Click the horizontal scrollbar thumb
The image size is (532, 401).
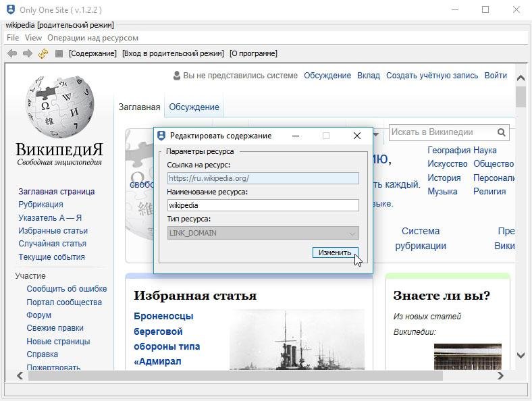point(236,375)
